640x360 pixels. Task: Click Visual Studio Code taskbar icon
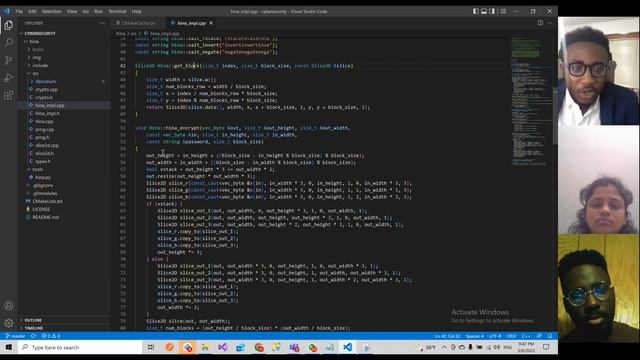(347, 347)
